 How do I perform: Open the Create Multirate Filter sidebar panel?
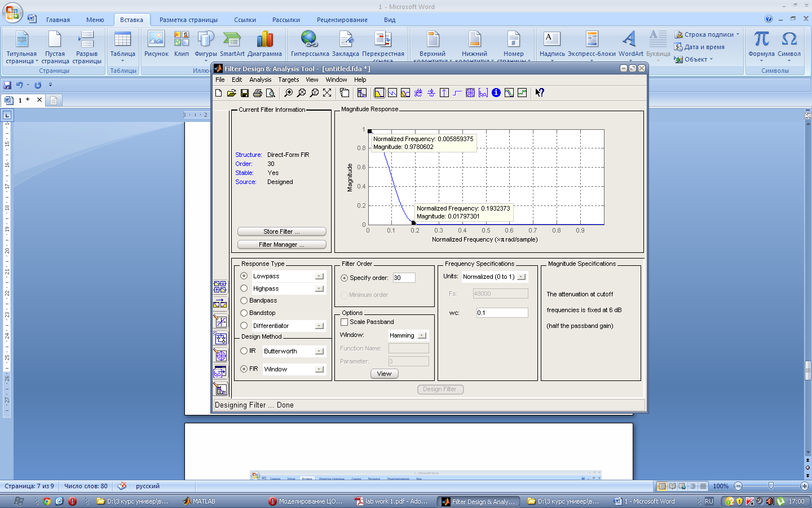[x=220, y=287]
